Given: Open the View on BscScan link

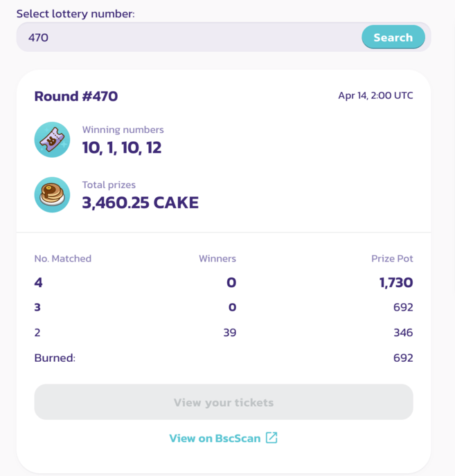Looking at the screenshot, I should click(x=214, y=438).
